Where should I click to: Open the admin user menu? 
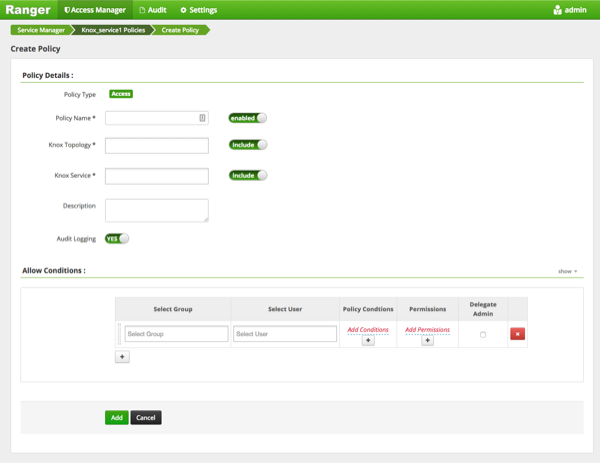click(570, 10)
